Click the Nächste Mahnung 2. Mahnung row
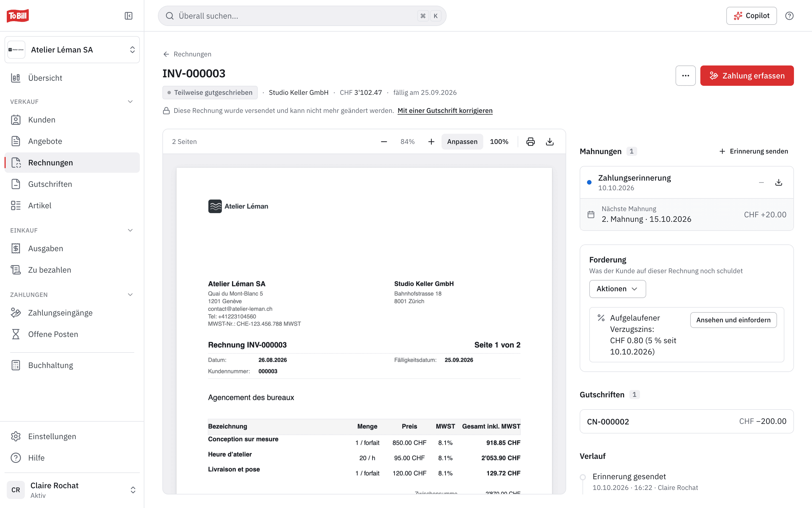The height and width of the screenshot is (508, 812). tap(687, 214)
